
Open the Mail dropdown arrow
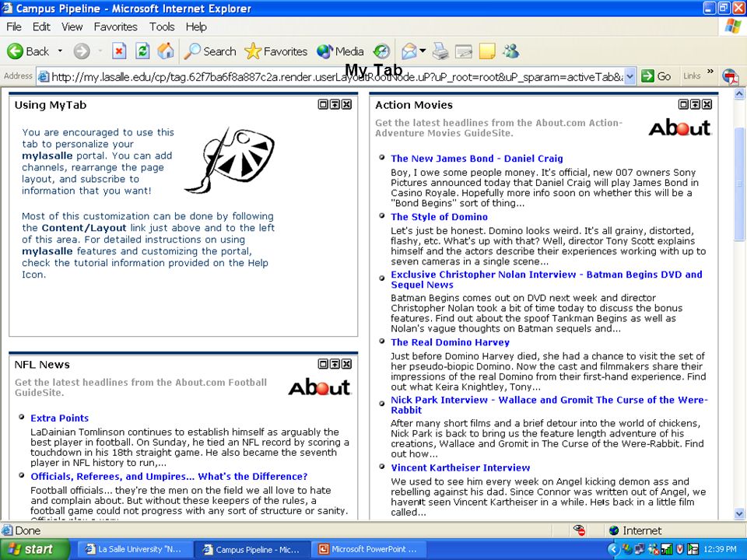[x=423, y=51]
